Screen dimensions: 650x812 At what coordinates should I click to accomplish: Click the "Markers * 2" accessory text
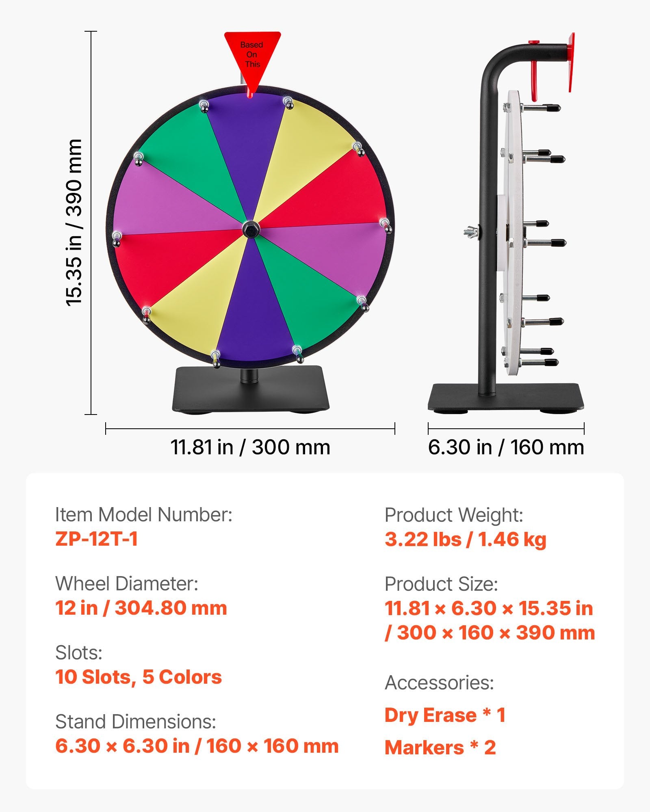point(440,747)
